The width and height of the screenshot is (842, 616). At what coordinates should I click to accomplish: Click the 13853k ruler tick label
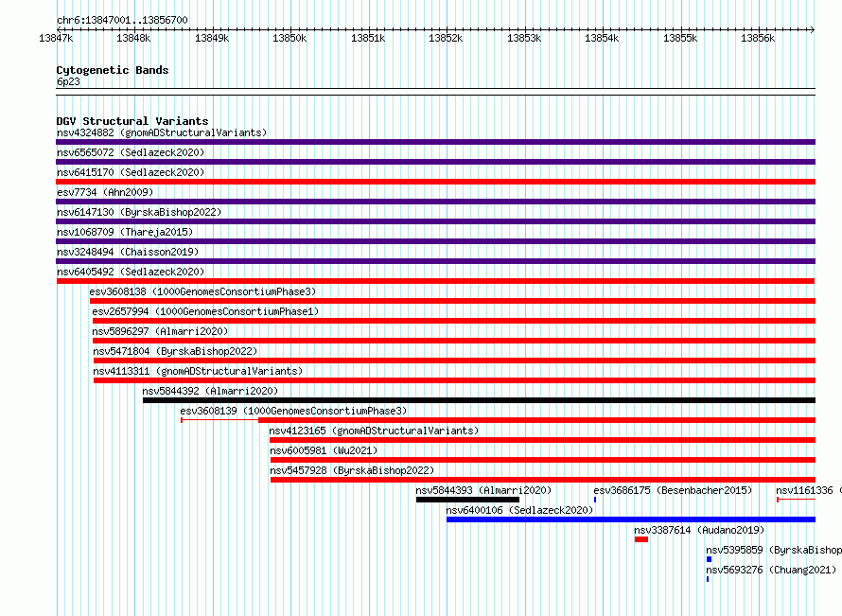pyautogui.click(x=524, y=38)
